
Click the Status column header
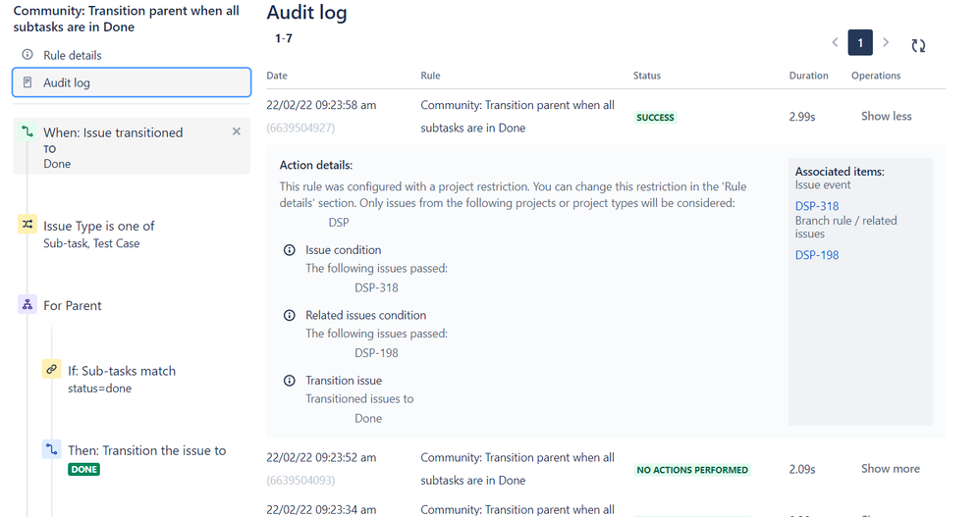point(647,76)
